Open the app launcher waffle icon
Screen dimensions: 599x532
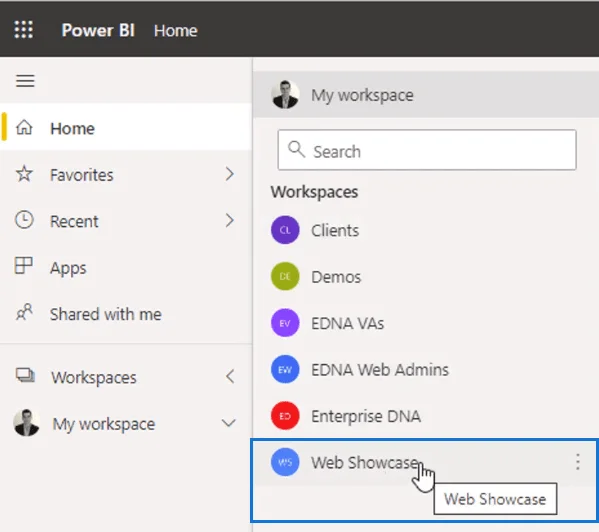pos(24,29)
